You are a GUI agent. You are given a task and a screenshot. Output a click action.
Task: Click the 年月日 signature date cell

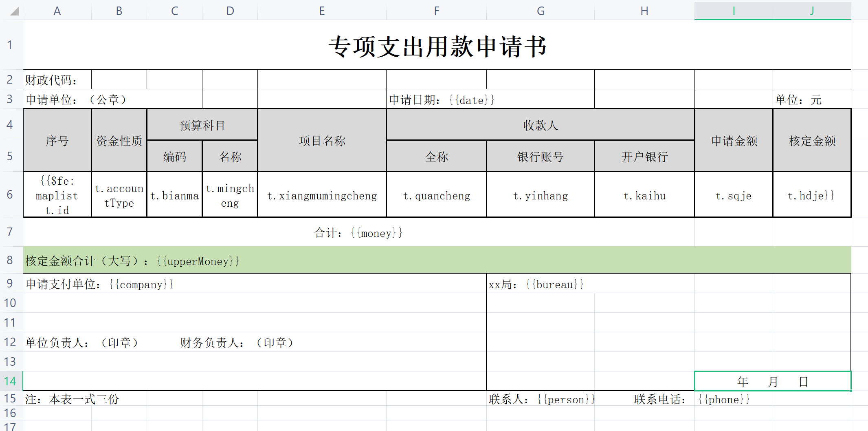point(773,381)
